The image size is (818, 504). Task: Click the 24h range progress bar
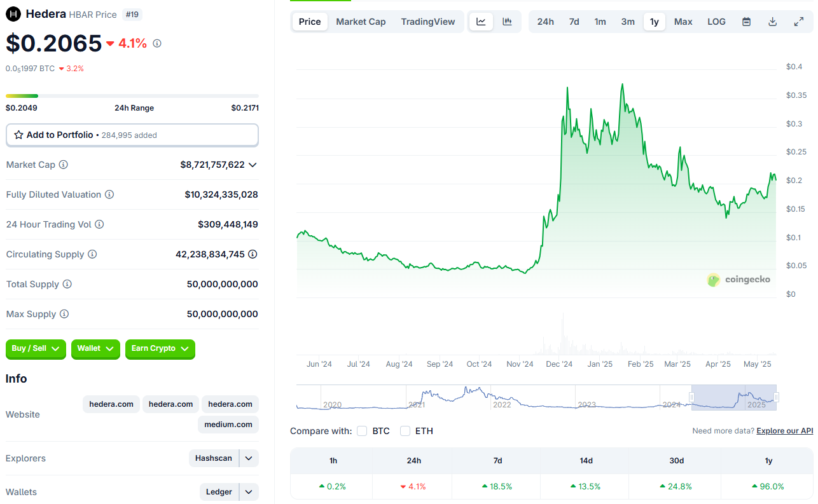click(132, 96)
